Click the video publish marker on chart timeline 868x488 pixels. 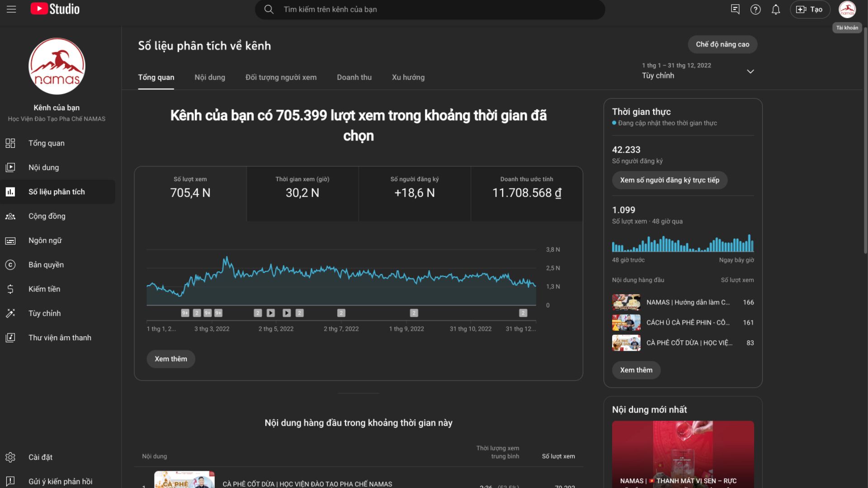(271, 313)
